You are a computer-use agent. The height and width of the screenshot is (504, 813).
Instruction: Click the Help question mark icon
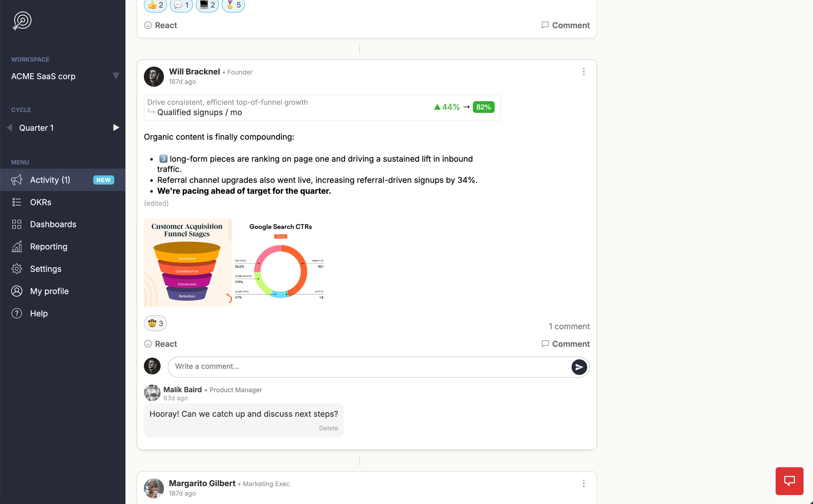coord(17,314)
